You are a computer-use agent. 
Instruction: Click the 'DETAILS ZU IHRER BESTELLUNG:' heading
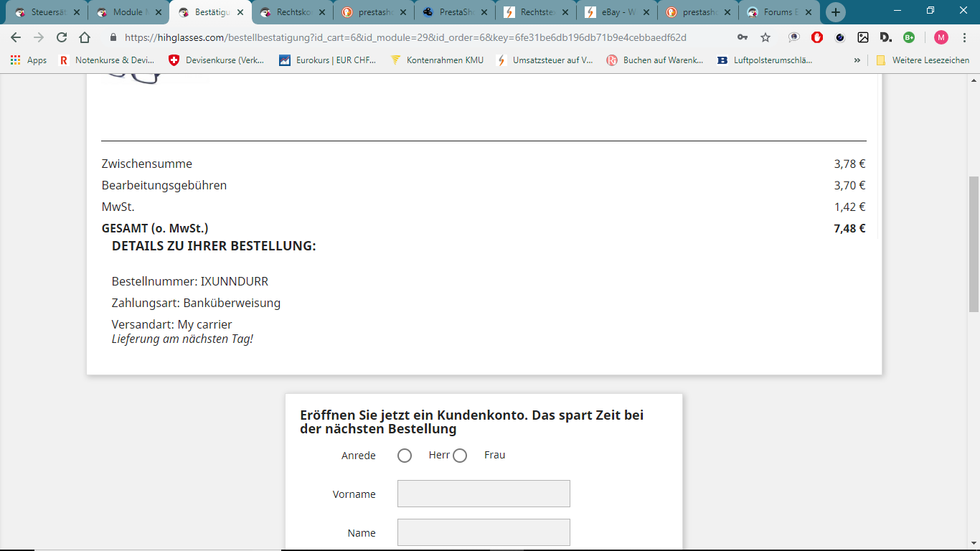214,246
